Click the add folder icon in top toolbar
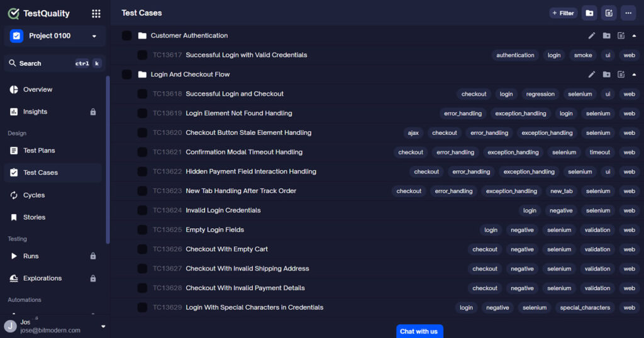 click(x=589, y=13)
